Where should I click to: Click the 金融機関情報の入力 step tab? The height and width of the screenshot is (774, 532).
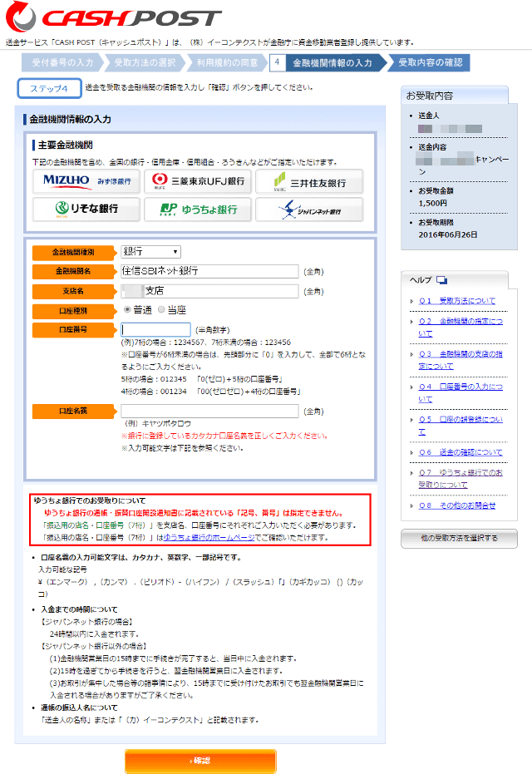pyautogui.click(x=328, y=62)
